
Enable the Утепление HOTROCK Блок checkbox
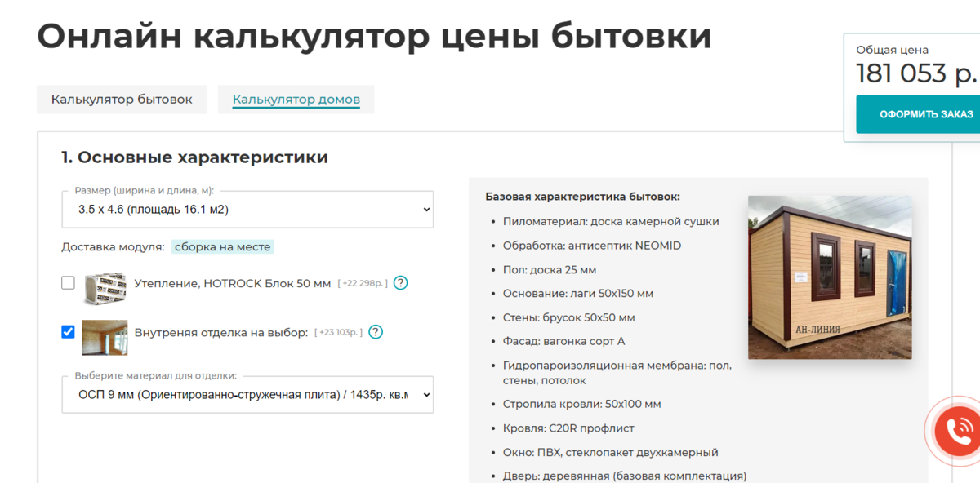(69, 283)
